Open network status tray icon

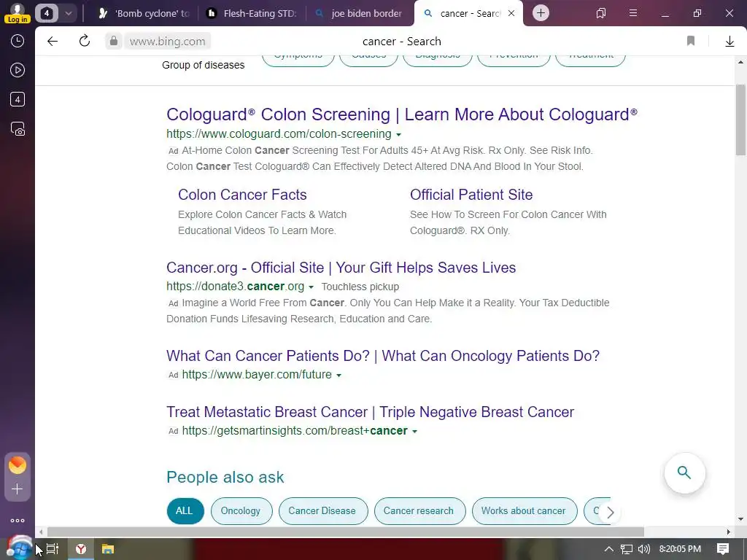pos(627,549)
